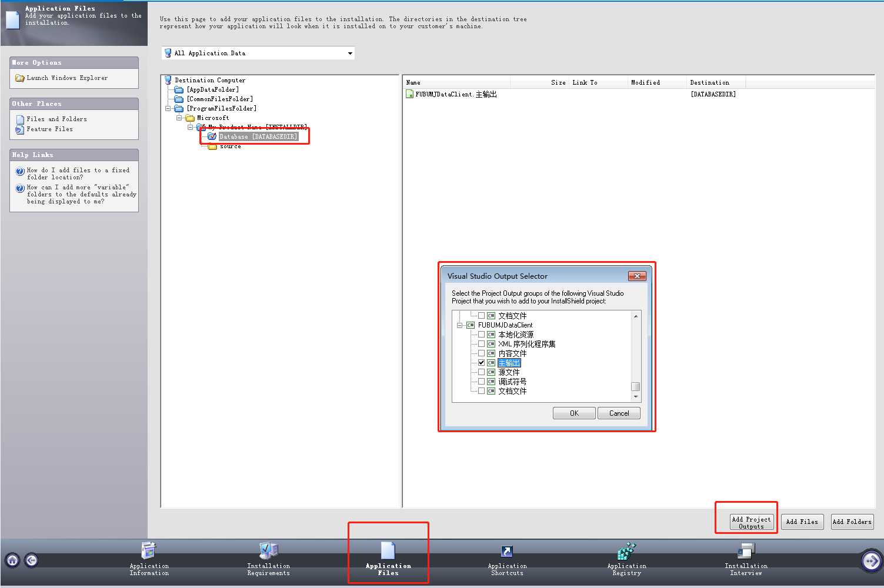Click the Link To column header
This screenshot has height=588, width=884.
point(598,82)
